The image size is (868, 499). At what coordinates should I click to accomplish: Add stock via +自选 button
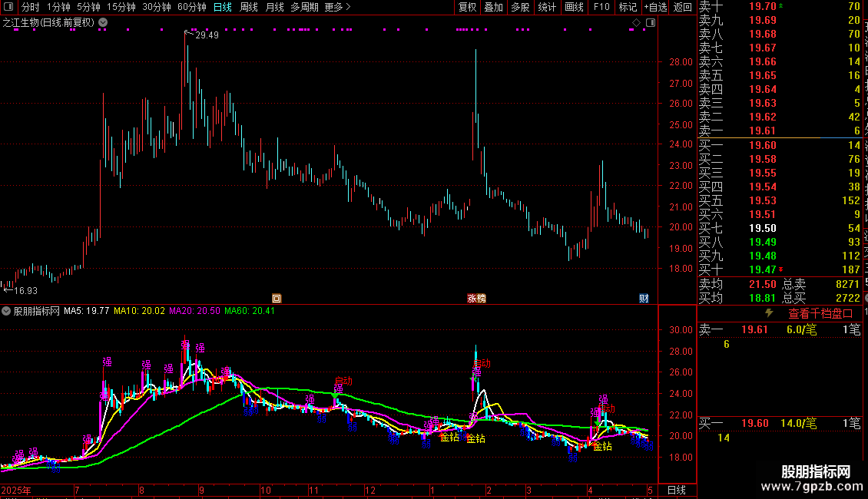coord(655,7)
